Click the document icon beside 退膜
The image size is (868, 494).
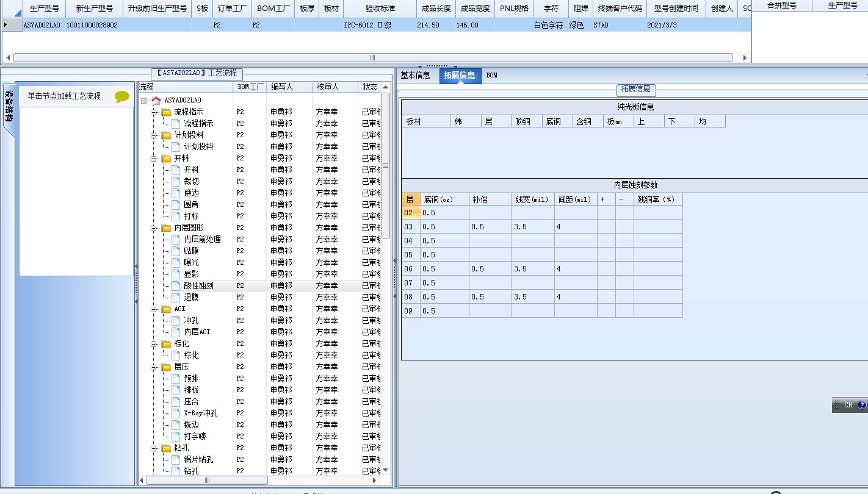[x=176, y=297]
